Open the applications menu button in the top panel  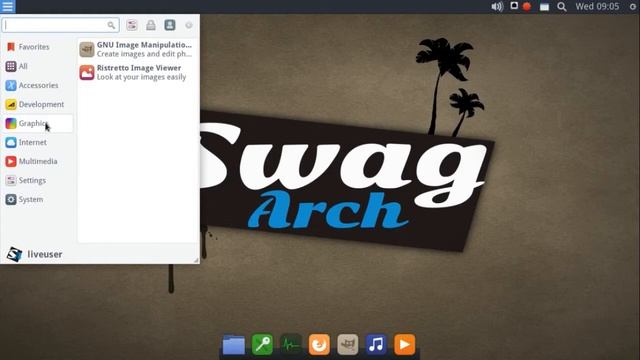pyautogui.click(x=8, y=7)
